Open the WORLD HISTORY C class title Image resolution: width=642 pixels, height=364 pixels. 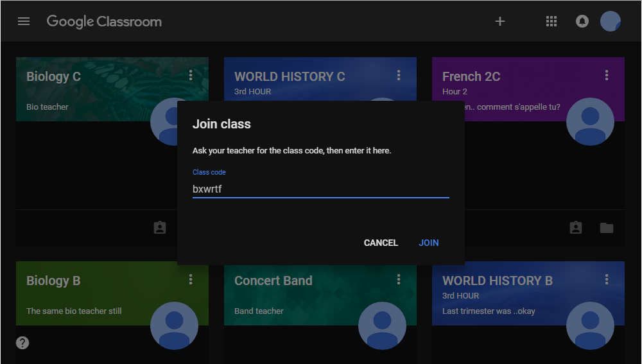point(290,76)
